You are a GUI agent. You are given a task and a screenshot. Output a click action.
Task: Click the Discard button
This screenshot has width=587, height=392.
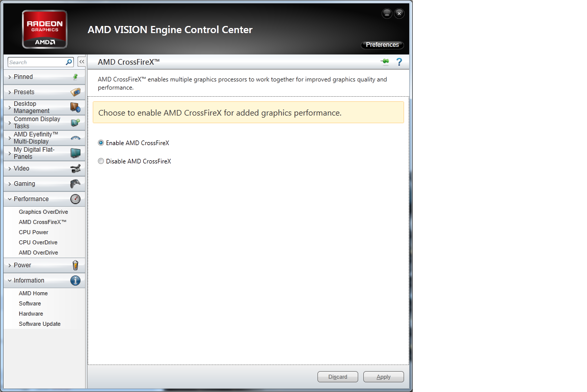(x=338, y=377)
